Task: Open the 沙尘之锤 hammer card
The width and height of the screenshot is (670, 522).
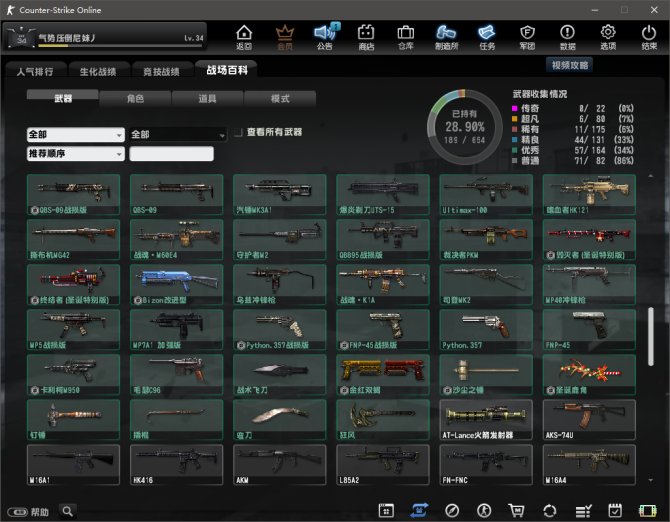Action: point(486,375)
